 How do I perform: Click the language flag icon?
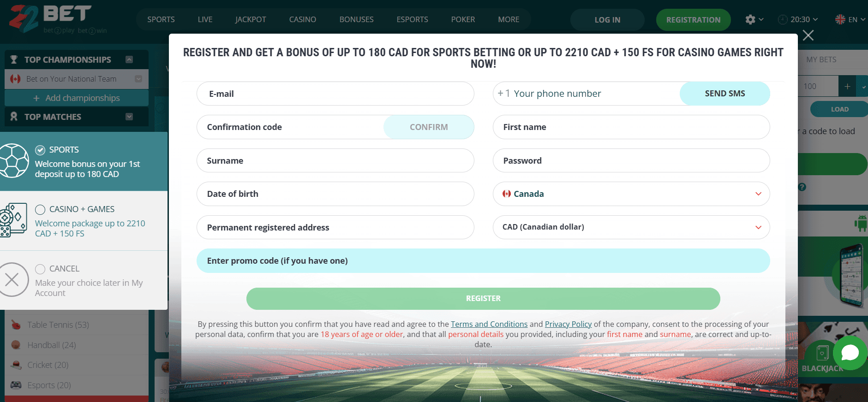tap(840, 19)
